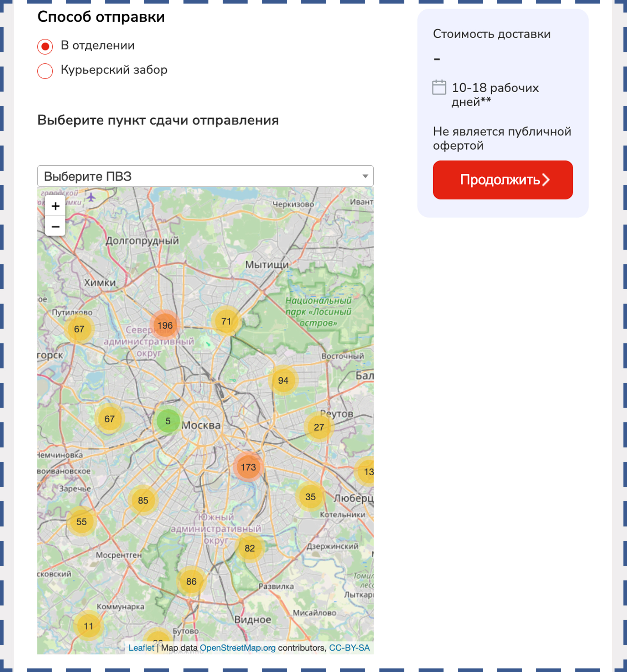
Task: Click the orange 173 cluster marker
Action: coord(248,467)
